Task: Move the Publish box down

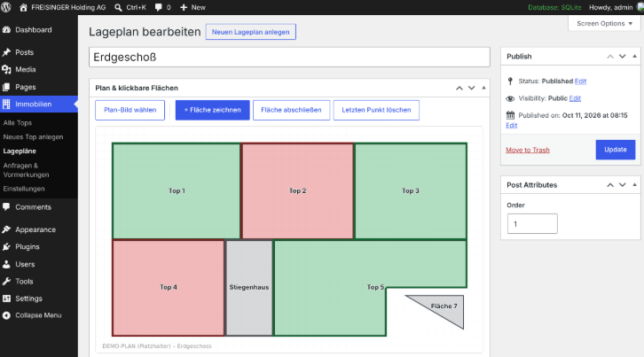Action: pos(623,56)
